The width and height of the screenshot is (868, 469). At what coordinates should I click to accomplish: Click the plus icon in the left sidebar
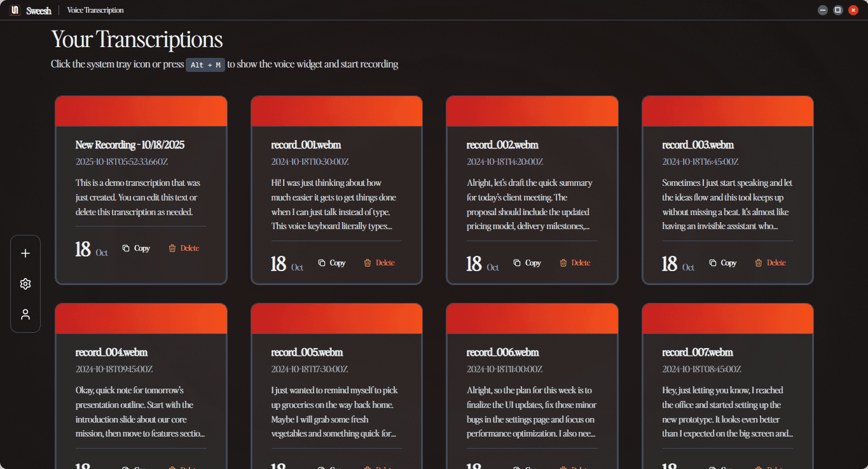(25, 253)
